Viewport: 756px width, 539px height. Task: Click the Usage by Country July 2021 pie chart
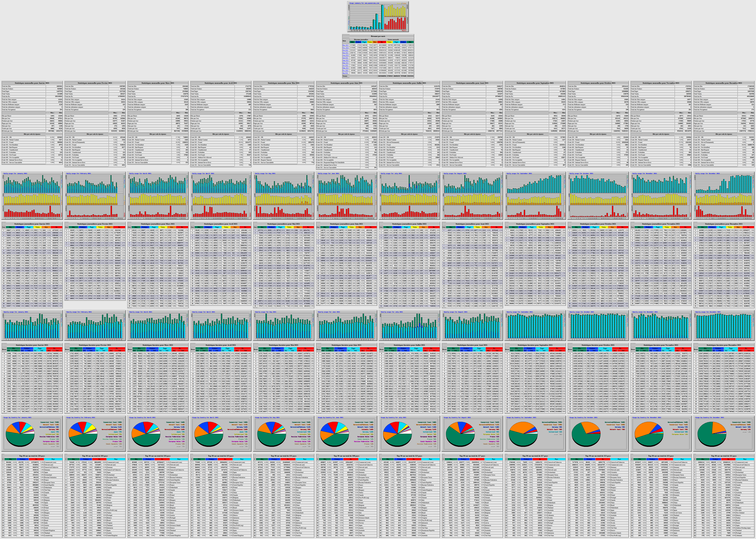point(409,434)
